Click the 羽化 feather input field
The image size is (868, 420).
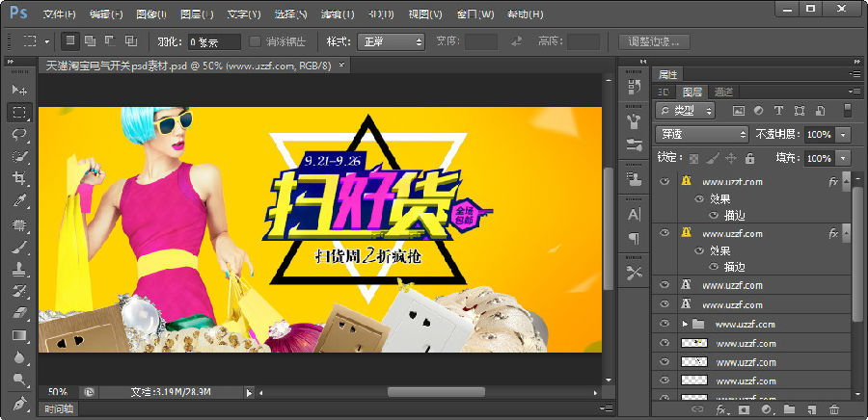point(214,41)
